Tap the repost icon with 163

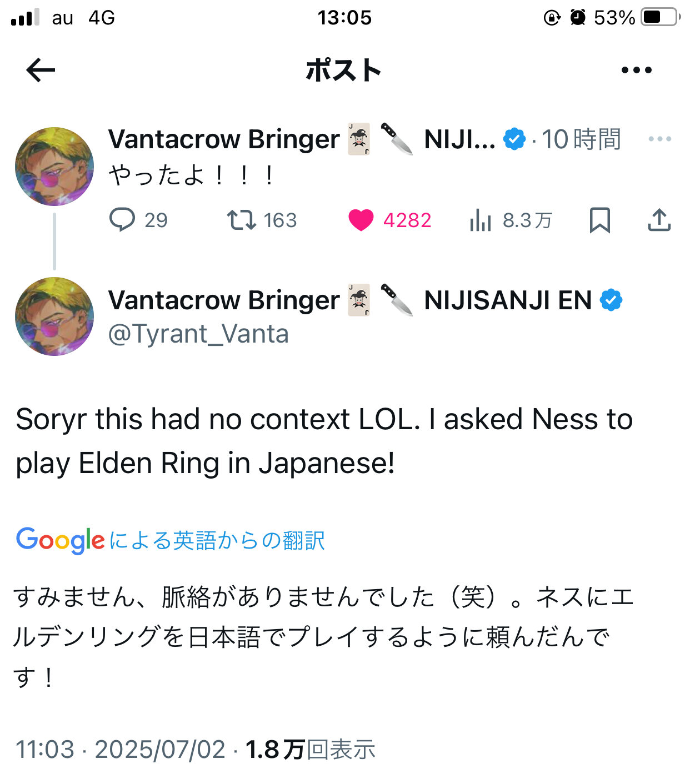[x=242, y=220]
